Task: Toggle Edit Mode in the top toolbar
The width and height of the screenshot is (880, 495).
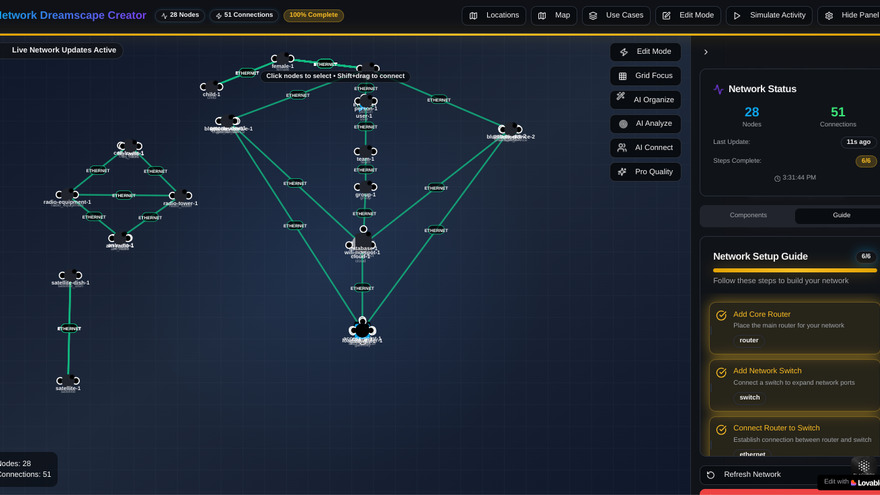Action: tap(687, 16)
